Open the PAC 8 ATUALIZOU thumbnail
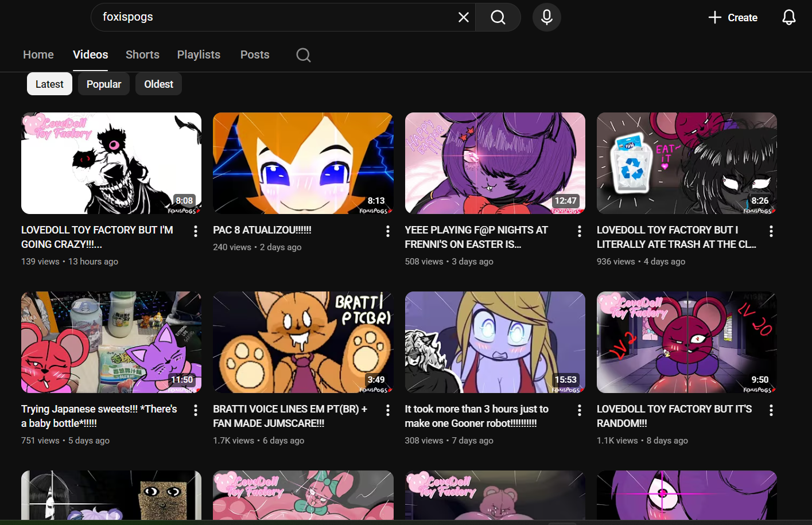The image size is (812, 525). tap(303, 163)
